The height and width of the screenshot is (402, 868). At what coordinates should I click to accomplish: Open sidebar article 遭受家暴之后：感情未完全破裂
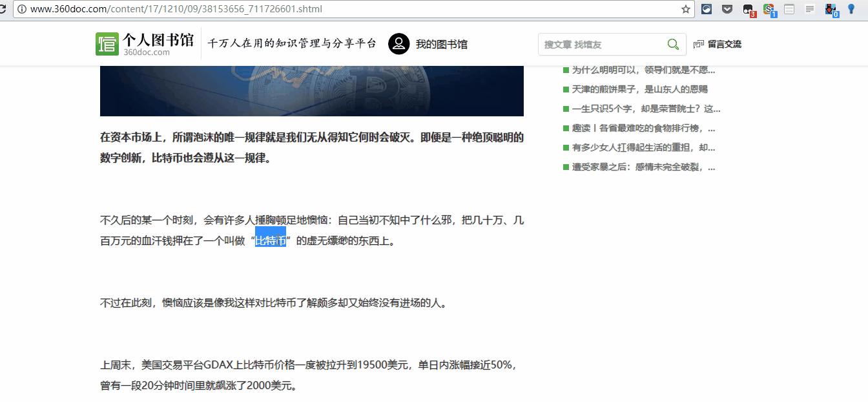[643, 167]
